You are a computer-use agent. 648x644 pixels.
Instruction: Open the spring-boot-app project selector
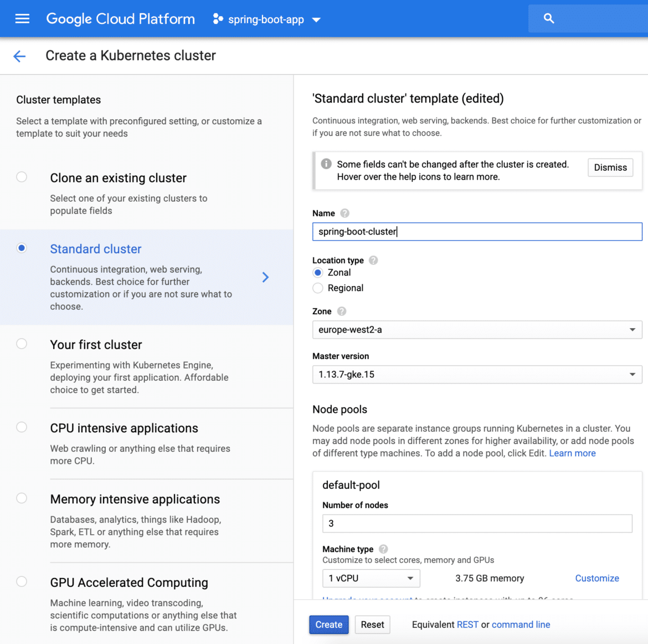pos(266,19)
